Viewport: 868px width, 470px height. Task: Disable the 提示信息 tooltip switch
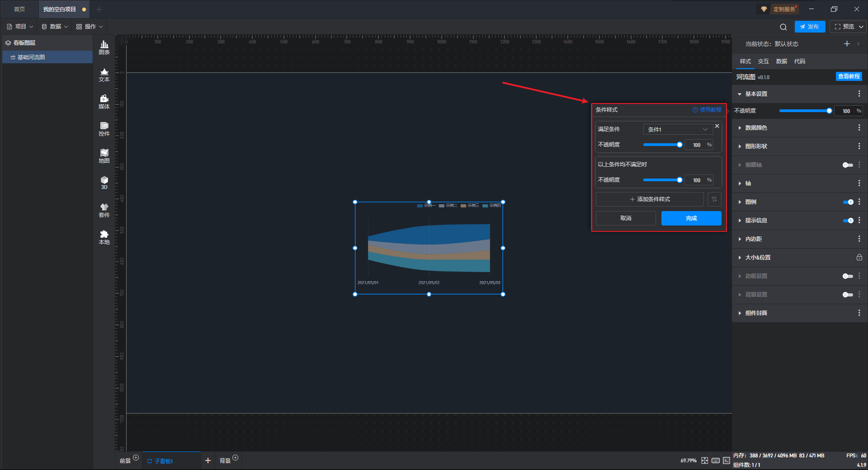click(848, 221)
